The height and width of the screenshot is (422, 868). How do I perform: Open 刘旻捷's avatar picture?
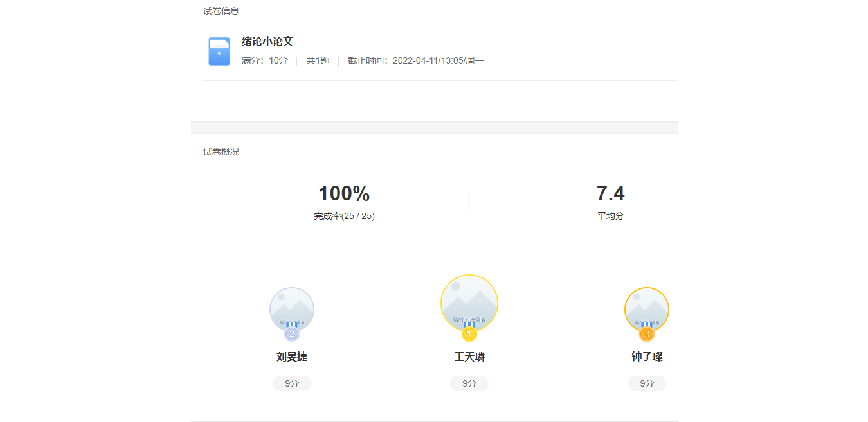(x=292, y=307)
